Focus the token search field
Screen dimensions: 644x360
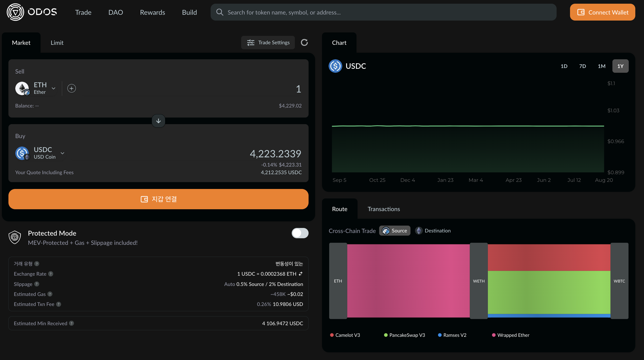(x=383, y=12)
